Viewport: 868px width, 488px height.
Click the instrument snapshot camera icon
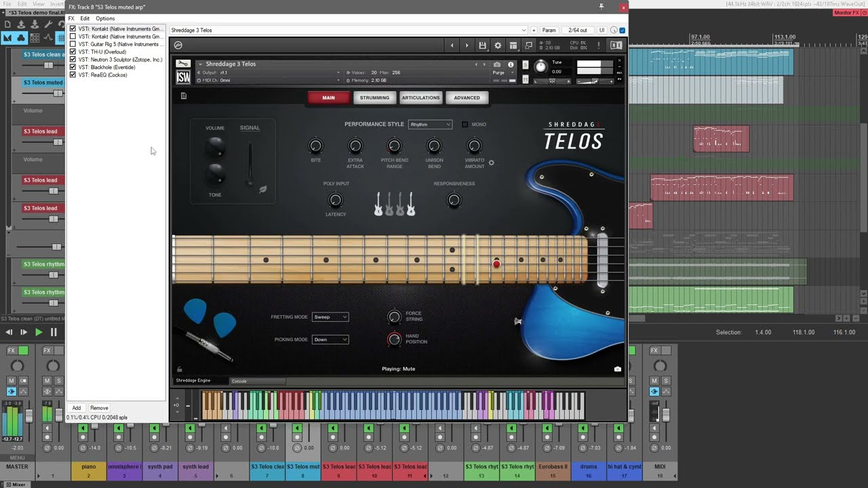(x=497, y=64)
